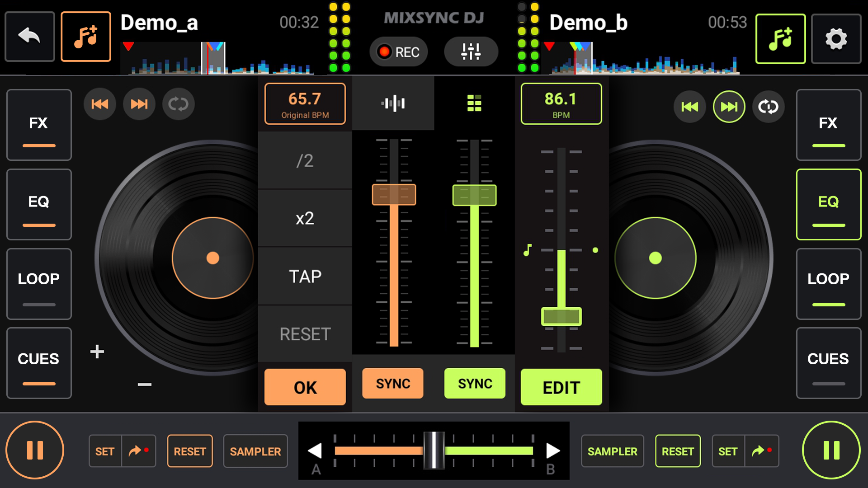Image resolution: width=868 pixels, height=488 pixels.
Task: Open the CUES panel on Deck B
Action: [829, 363]
